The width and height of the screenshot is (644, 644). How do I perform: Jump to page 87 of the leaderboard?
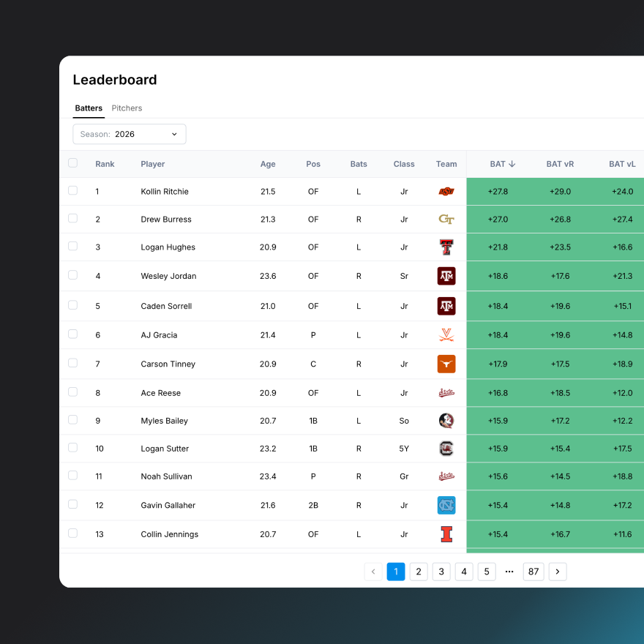tap(533, 572)
